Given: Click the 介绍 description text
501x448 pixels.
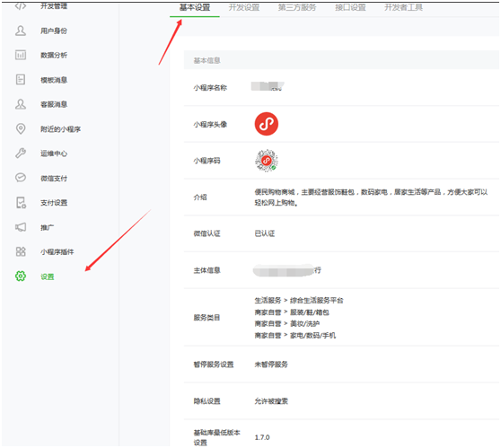Looking at the screenshot, I should click(371, 198).
